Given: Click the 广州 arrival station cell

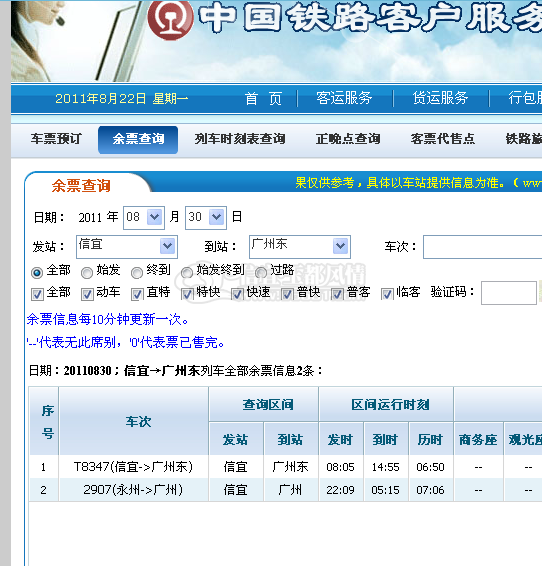Looking at the screenshot, I should (290, 490).
